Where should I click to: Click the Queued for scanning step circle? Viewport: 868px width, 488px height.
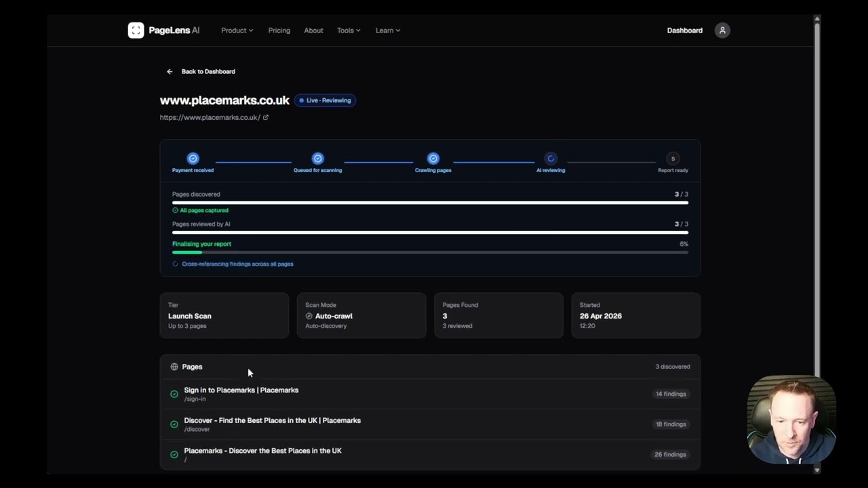click(x=317, y=159)
